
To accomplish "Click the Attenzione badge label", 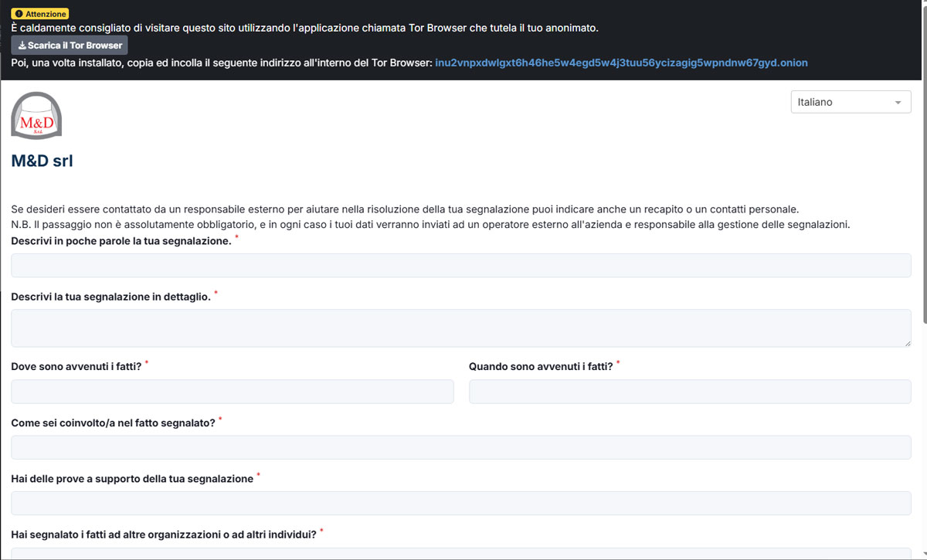I will coord(46,14).
